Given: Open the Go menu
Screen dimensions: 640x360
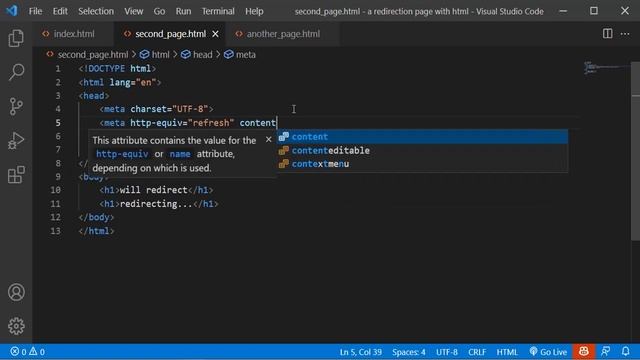Looking at the screenshot, I should pos(159,11).
